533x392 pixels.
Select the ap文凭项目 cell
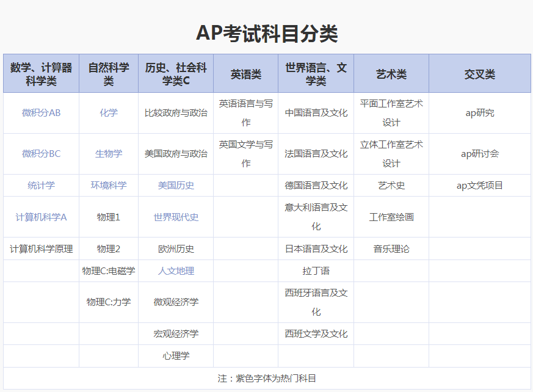[480, 185]
